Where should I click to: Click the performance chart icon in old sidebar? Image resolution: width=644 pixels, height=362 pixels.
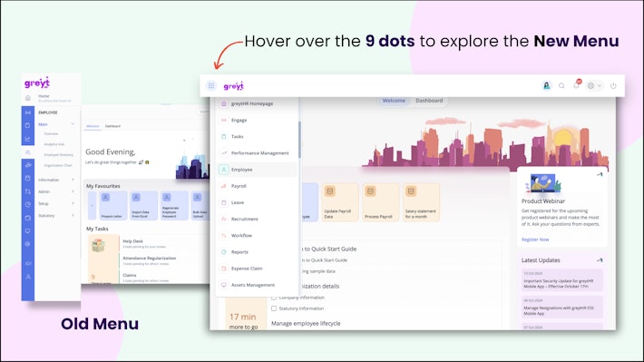coord(28,139)
